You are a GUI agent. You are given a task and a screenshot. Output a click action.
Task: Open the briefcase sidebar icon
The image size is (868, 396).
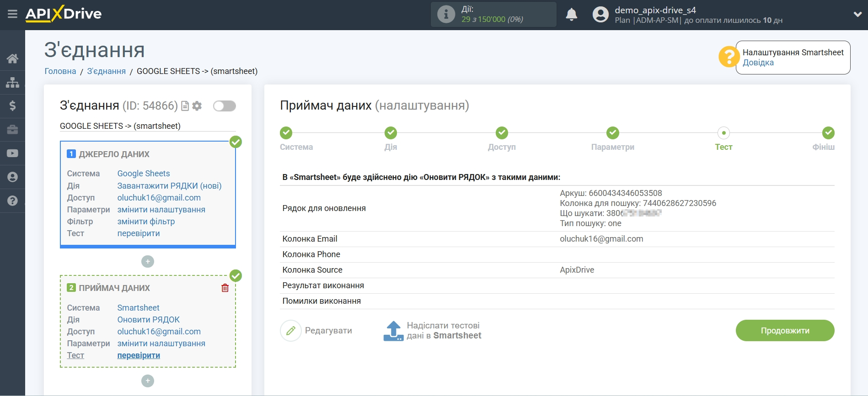tap(12, 130)
